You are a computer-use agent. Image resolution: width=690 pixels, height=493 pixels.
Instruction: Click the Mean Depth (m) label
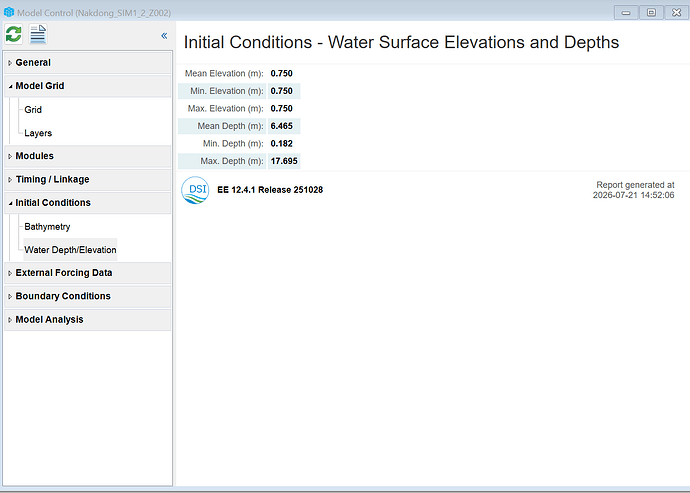click(231, 126)
